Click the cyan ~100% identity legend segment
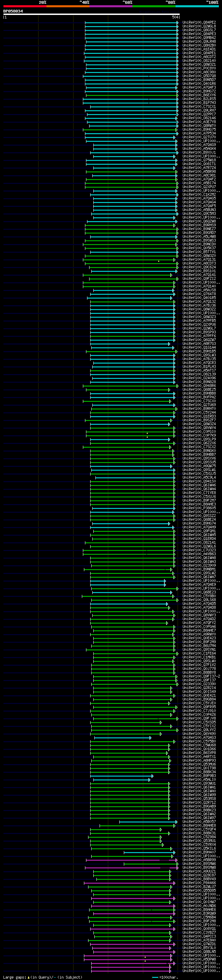 click(197, 7)
